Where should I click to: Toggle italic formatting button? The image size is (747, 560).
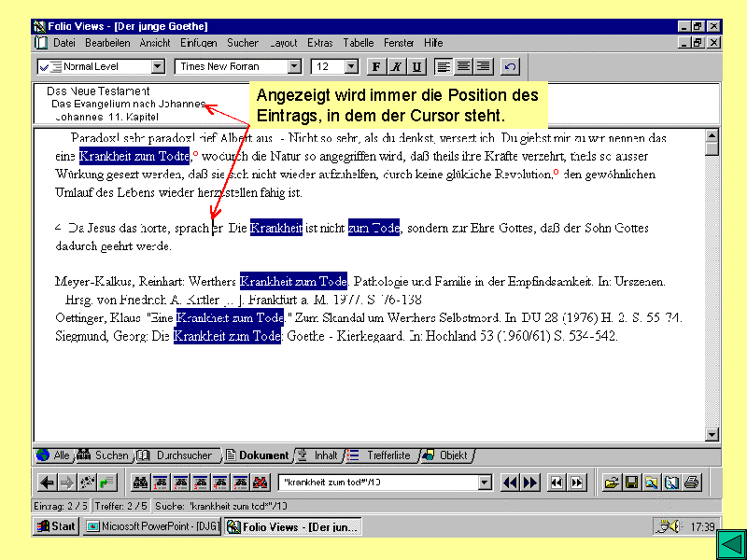(396, 66)
